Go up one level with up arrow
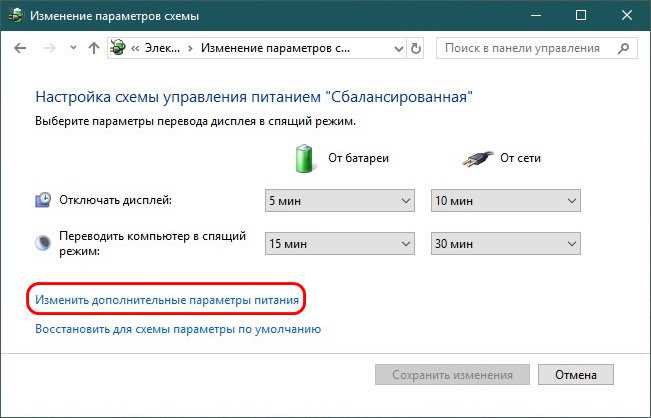Viewport: 651px width, 418px height. pyautogui.click(x=94, y=49)
